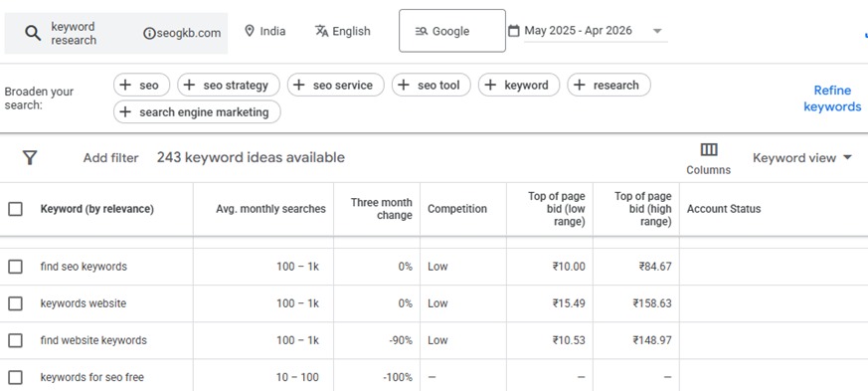The image size is (868, 391).
Task: Sort by Keyword (by relevance) column header
Action: [x=96, y=209]
